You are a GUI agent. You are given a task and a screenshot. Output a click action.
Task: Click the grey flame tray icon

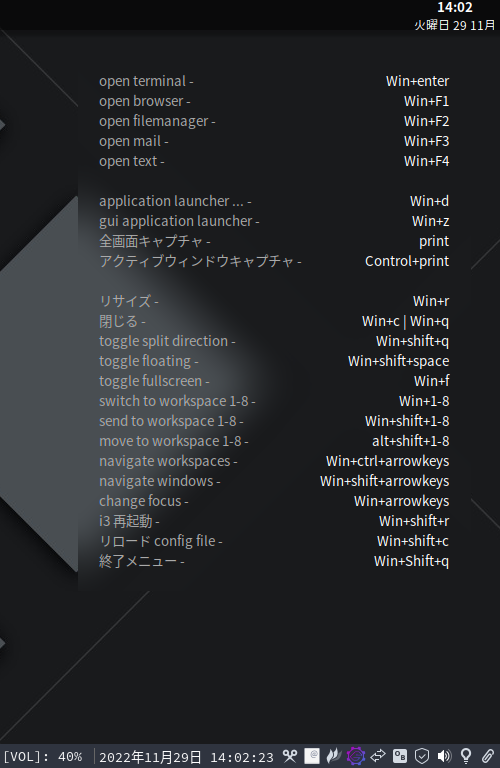334,756
